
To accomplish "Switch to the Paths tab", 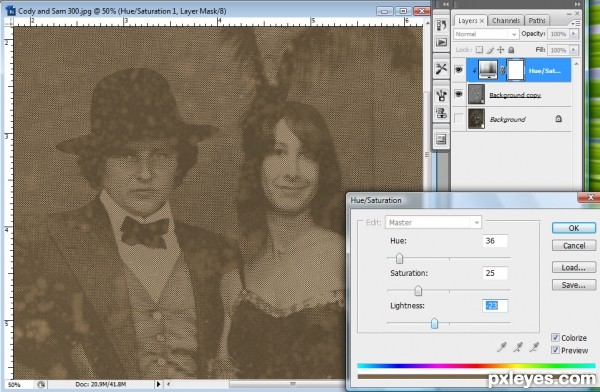I will pyautogui.click(x=537, y=21).
